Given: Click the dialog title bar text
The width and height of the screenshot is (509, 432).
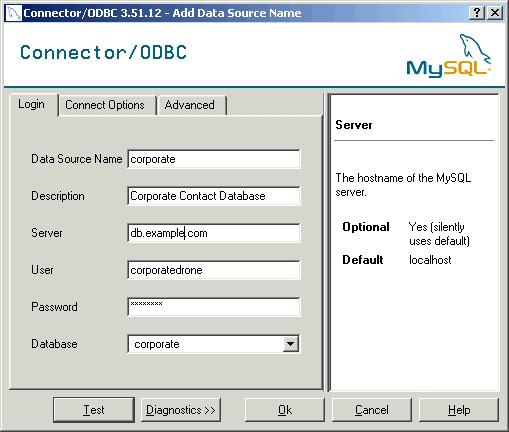Looking at the screenshot, I should [x=162, y=13].
